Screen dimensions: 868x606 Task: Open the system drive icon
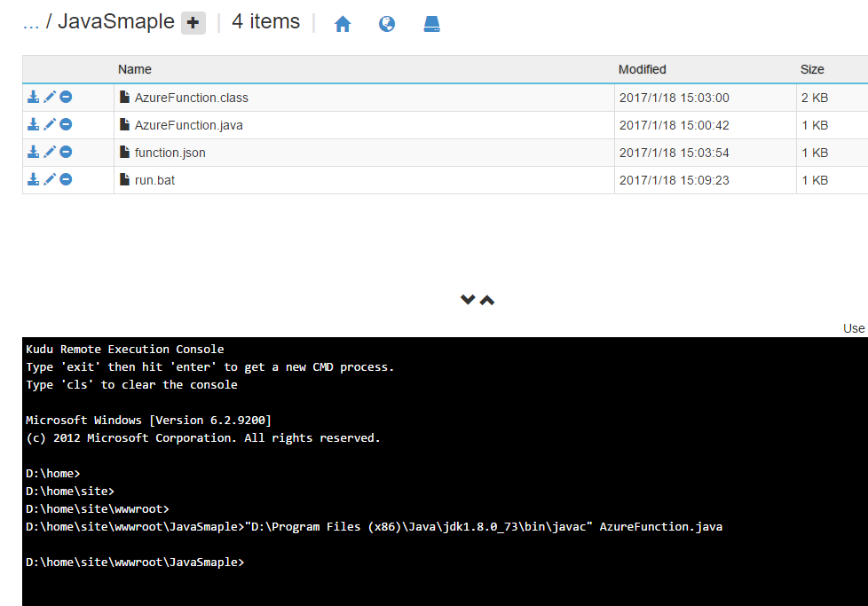tap(431, 24)
